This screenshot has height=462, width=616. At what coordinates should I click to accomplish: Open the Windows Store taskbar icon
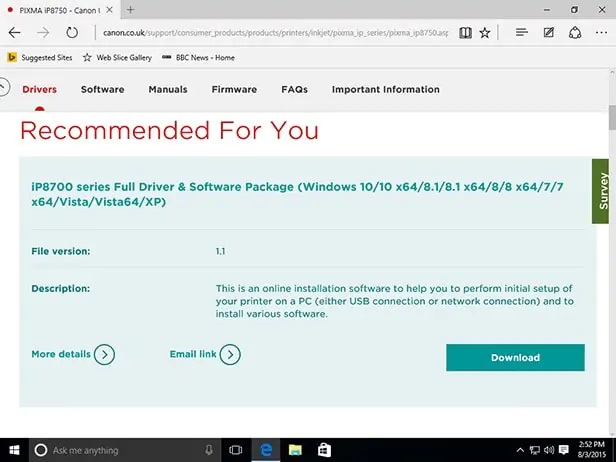324,450
